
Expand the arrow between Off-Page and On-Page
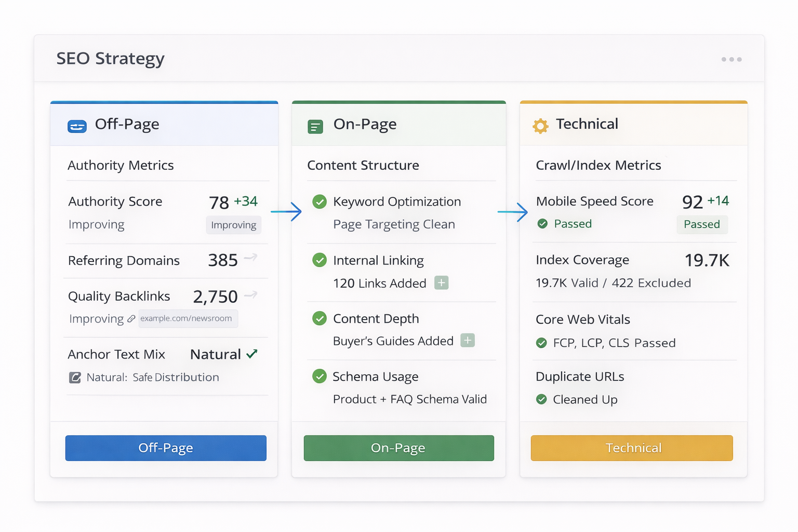286,211
